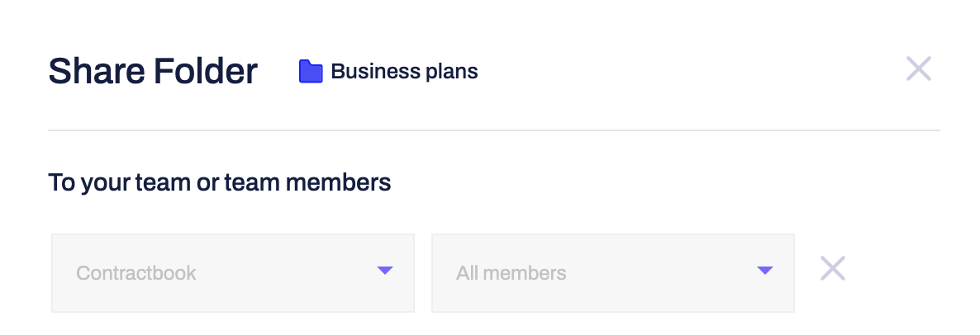This screenshot has width=980, height=335.
Task: Select the Contractbook placeholder text
Action: [x=136, y=273]
